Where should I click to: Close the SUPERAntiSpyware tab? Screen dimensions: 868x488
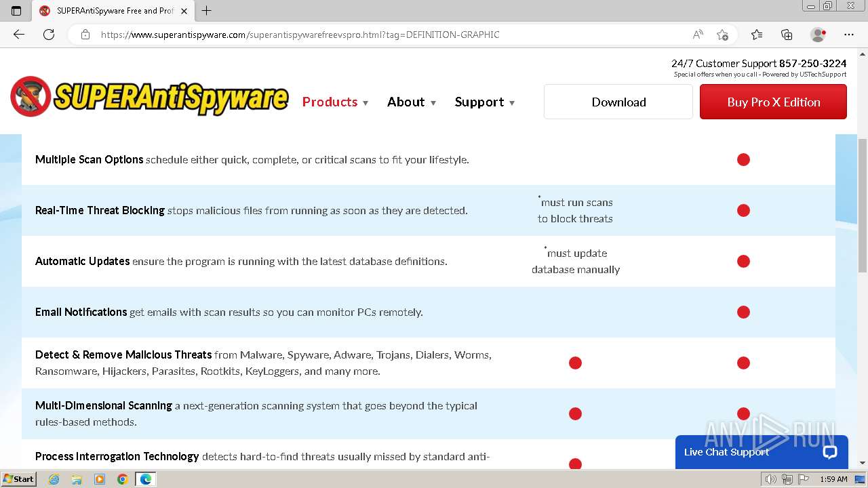point(184,11)
